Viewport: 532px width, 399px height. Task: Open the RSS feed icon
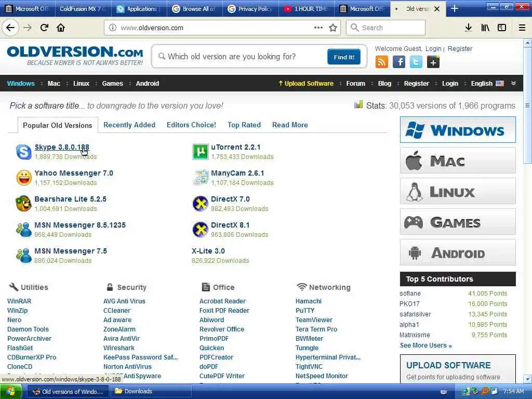(382, 62)
